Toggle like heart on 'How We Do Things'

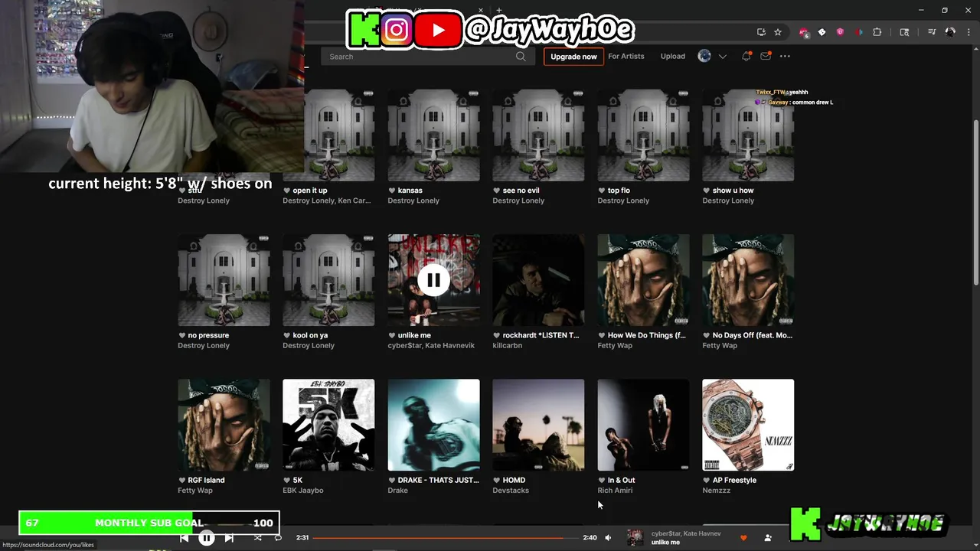[602, 335]
